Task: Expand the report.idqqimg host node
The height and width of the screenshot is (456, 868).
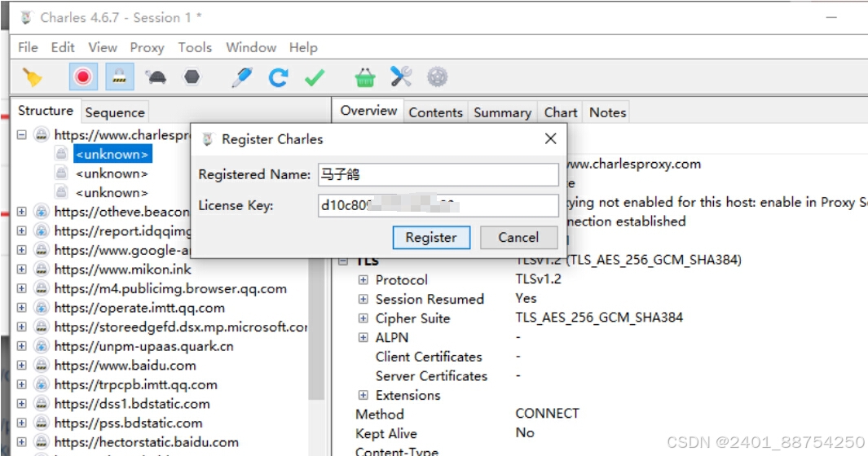Action: [x=21, y=230]
